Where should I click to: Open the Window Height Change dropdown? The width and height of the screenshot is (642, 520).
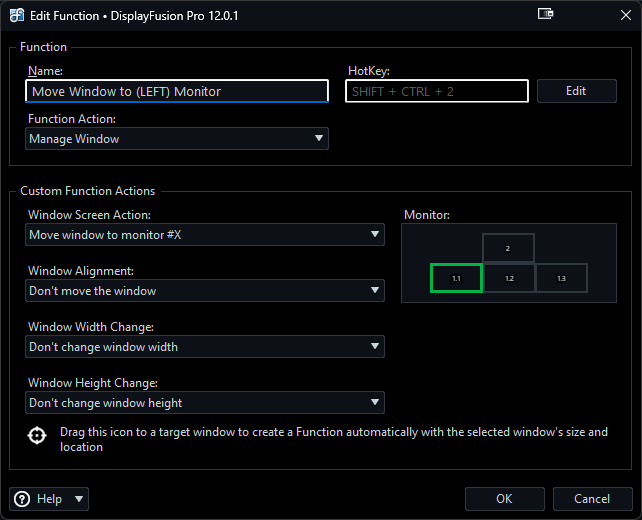[205, 403]
